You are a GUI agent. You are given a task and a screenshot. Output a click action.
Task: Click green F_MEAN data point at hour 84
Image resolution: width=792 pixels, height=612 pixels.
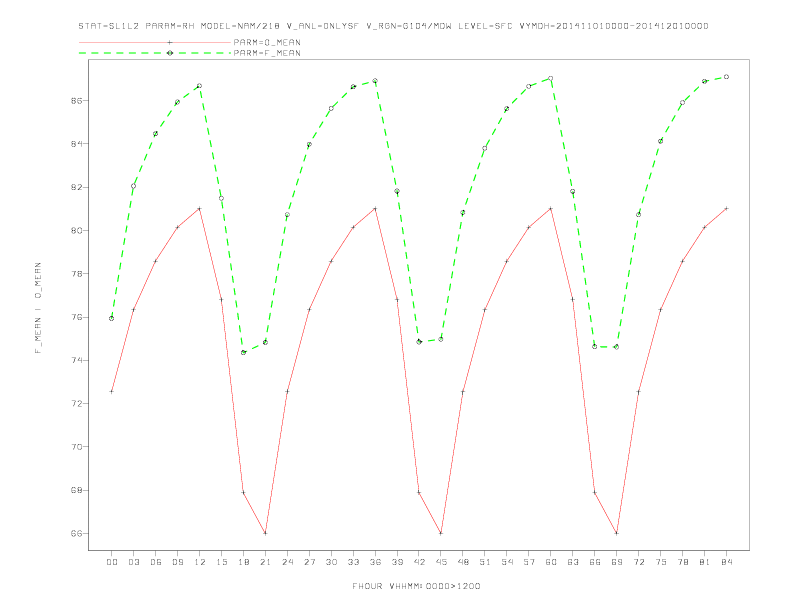(x=726, y=77)
